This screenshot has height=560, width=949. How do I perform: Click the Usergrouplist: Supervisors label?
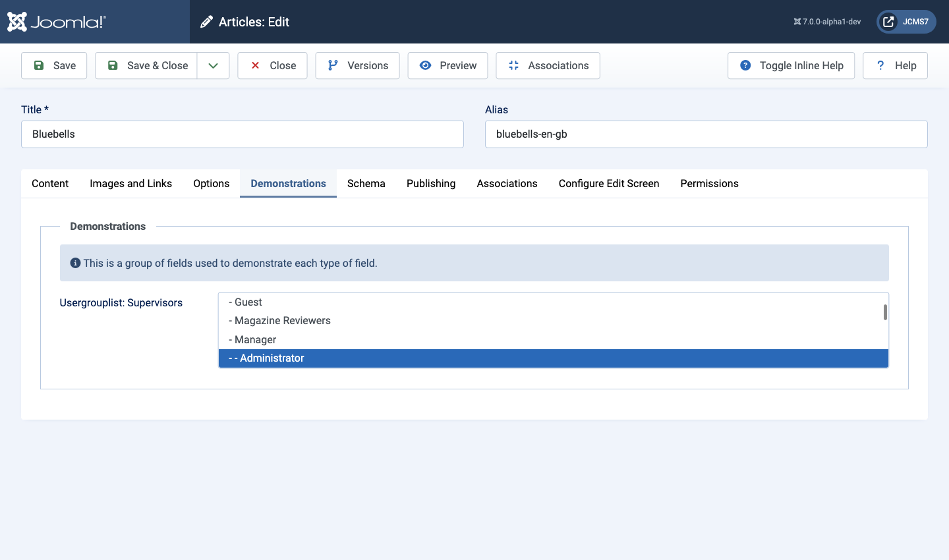[x=121, y=302]
